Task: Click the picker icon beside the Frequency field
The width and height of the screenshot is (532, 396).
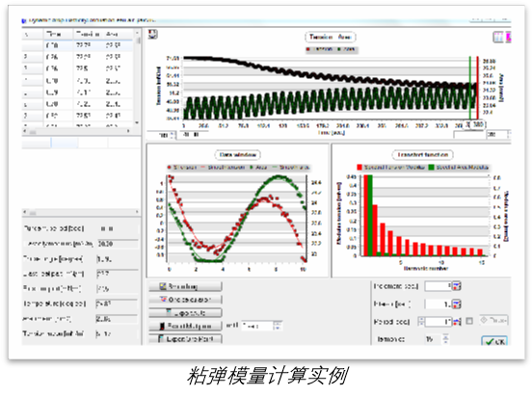Action: pos(457,286)
